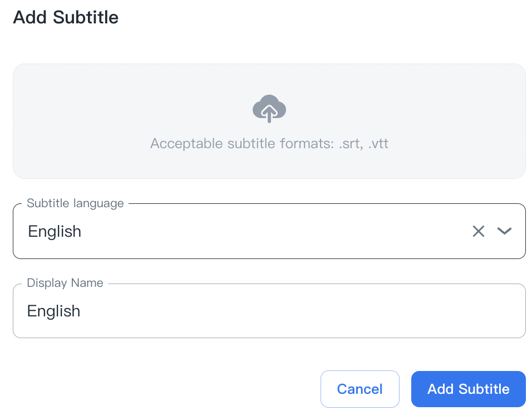The width and height of the screenshot is (532, 420).
Task: Click the English text in Display Name
Action: [53, 311]
